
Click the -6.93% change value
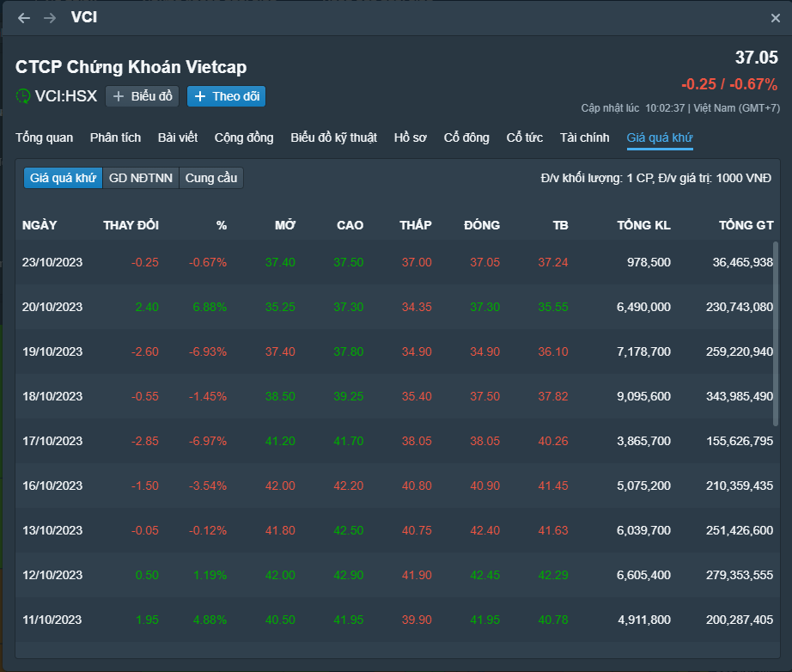coord(208,351)
